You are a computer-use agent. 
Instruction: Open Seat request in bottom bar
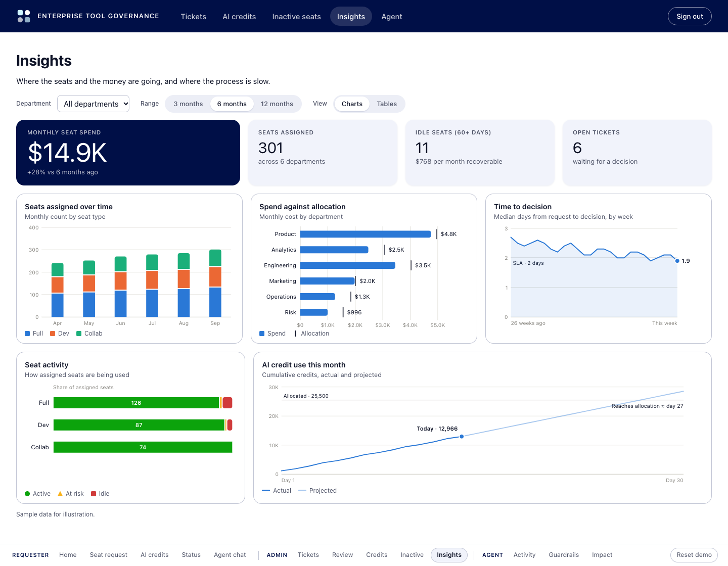109,555
